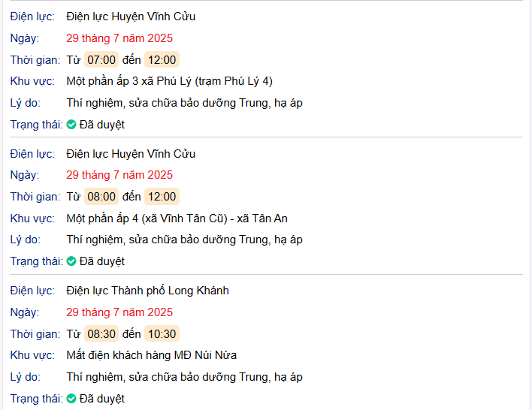The height and width of the screenshot is (410, 532).
Task: Select 'Điện lực Thành phố Long Khánh' text
Action: [147, 291]
